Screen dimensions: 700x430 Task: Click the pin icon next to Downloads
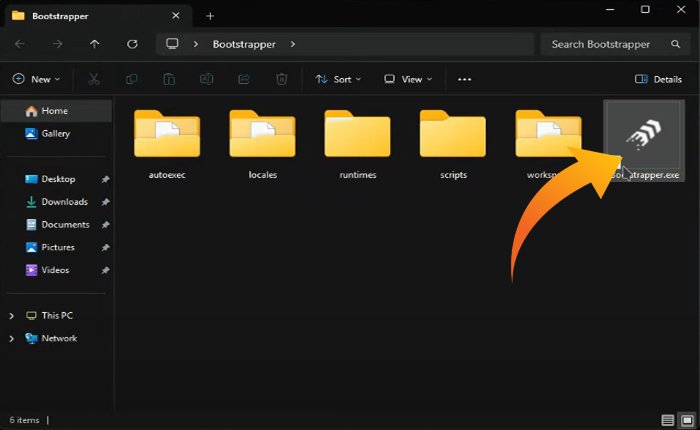point(105,202)
